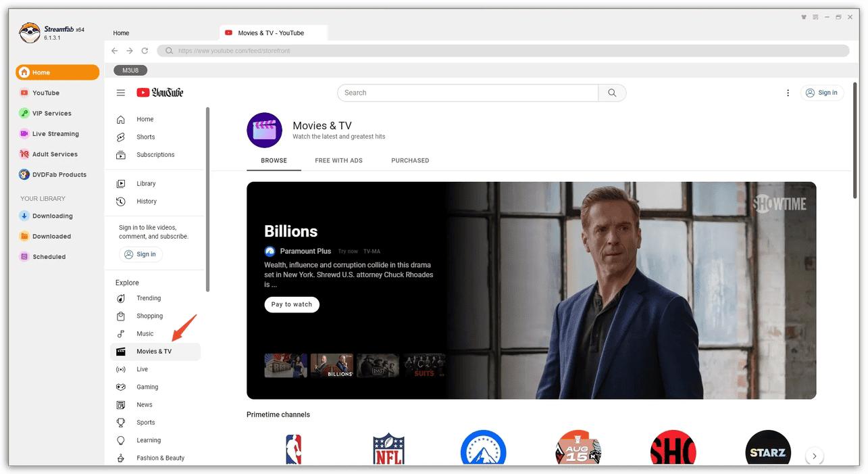This screenshot has width=868, height=474.
Task: Reload the page with refresh icon
Action: (145, 51)
